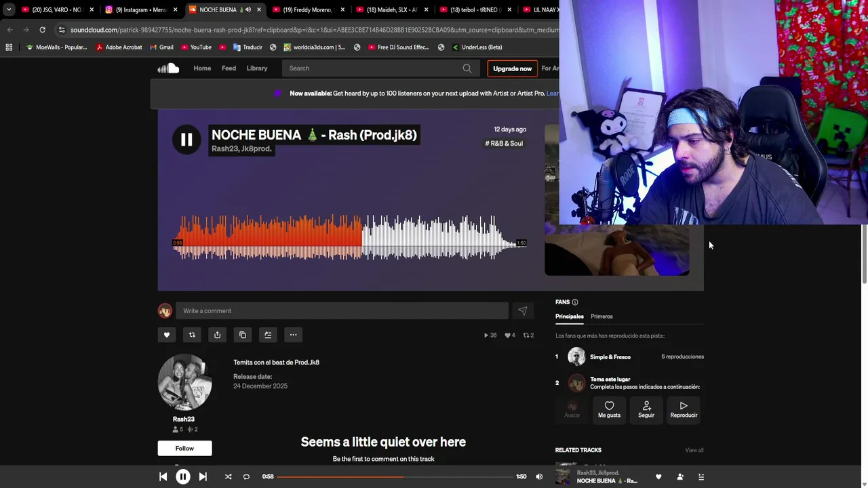
Task: Pause playback in bottom player
Action: click(183, 476)
